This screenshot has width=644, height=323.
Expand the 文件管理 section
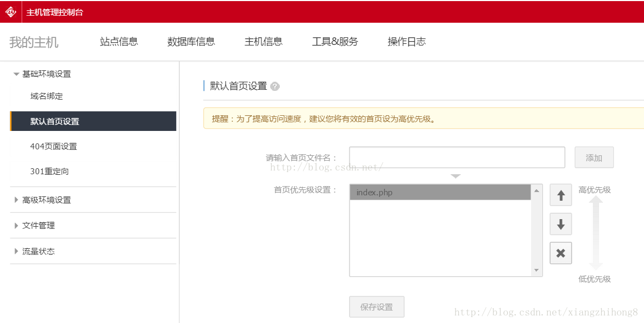35,226
